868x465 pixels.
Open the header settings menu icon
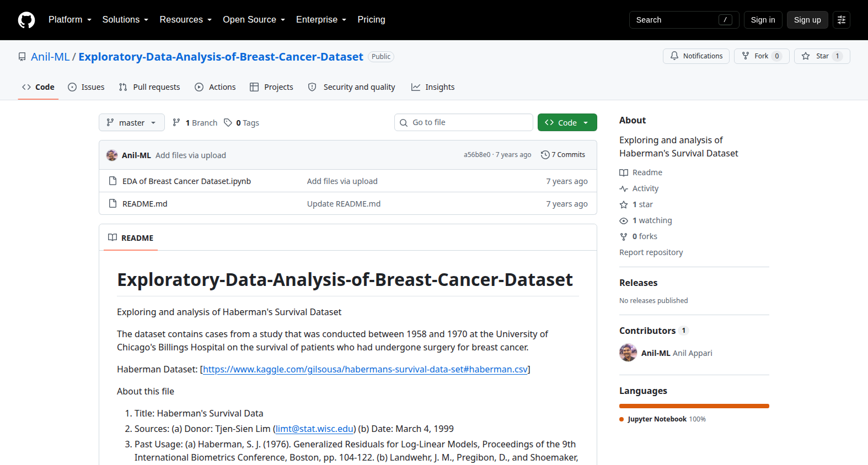pyautogui.click(x=842, y=20)
